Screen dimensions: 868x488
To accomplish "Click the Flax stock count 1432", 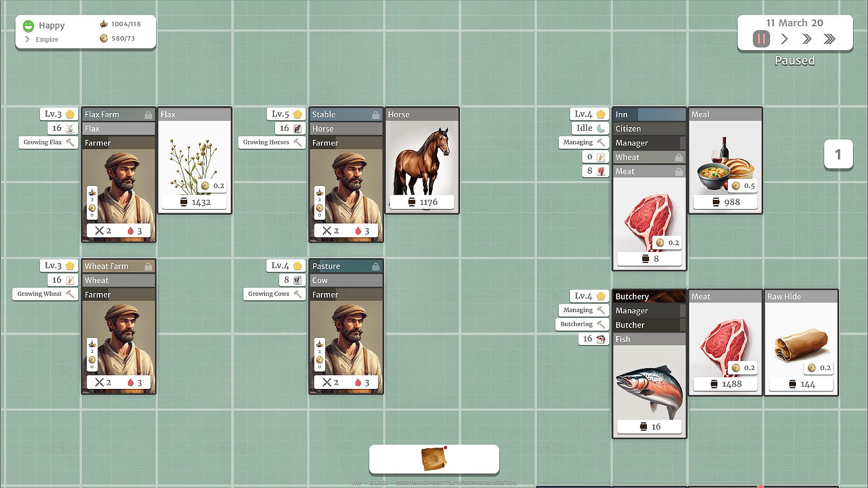I will coord(194,202).
